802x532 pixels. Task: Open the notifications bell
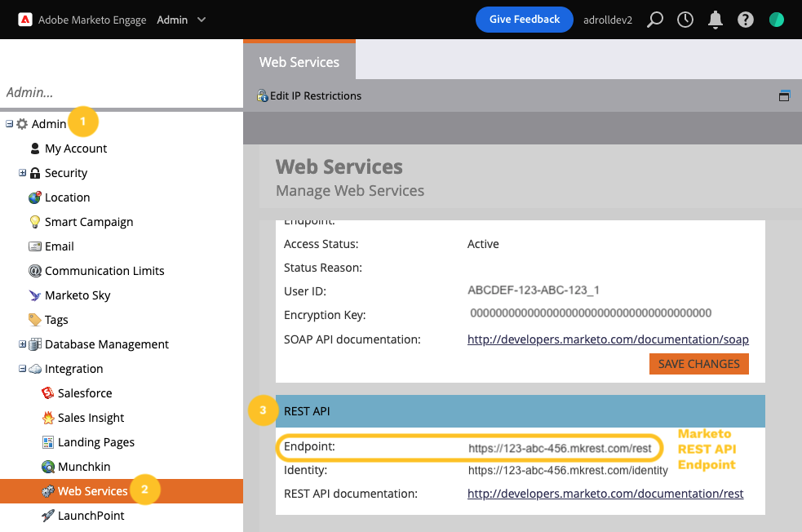pyautogui.click(x=716, y=20)
